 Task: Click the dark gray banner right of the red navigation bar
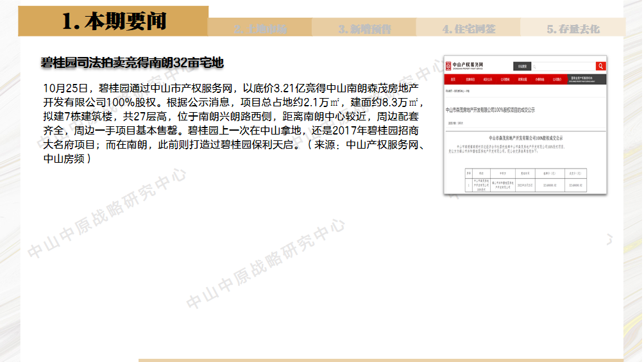pyautogui.click(x=587, y=79)
